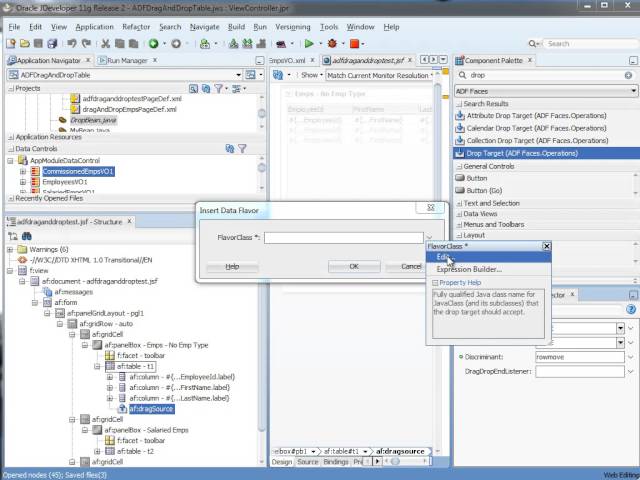Click the Paste toolbar icon
Viewport: 640px width, 480px height.
[133, 43]
